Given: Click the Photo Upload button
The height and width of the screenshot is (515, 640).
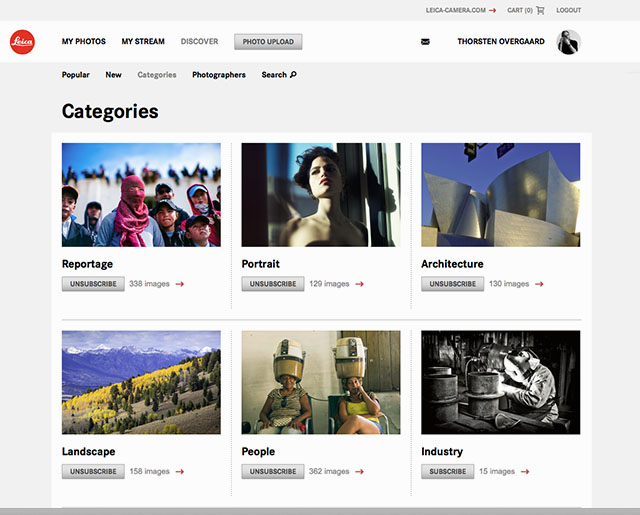Looking at the screenshot, I should coord(268,42).
